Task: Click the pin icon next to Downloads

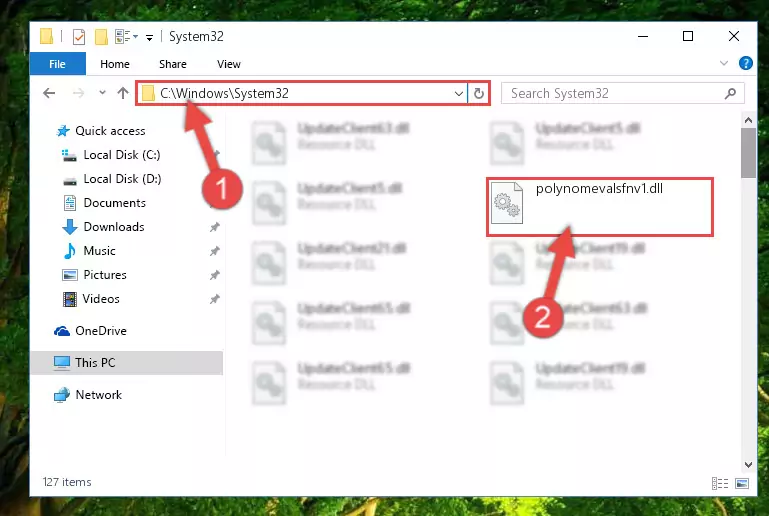Action: (214, 227)
